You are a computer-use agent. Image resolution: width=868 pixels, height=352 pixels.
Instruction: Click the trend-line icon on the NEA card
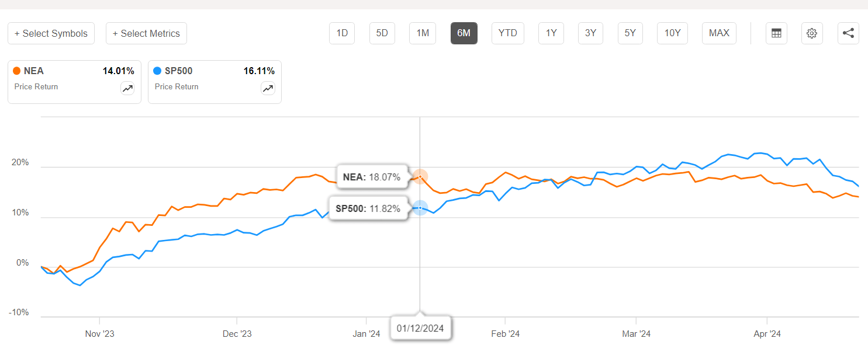point(127,88)
